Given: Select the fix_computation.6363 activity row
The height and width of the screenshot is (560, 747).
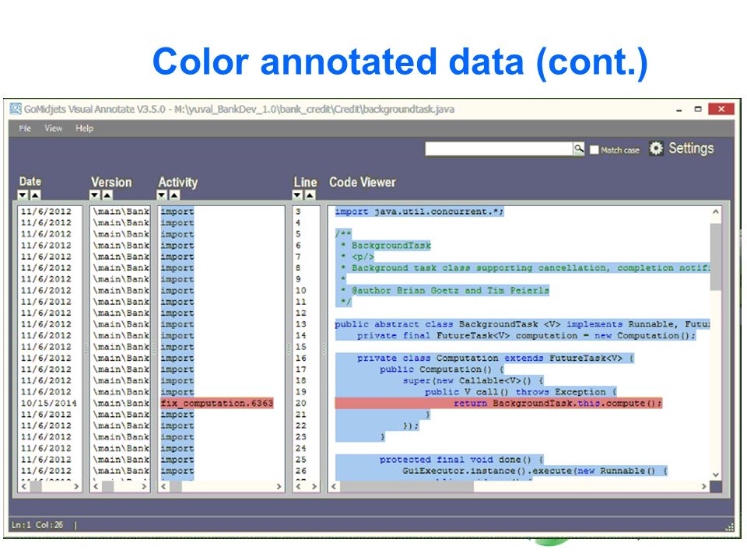Looking at the screenshot, I should 217,404.
